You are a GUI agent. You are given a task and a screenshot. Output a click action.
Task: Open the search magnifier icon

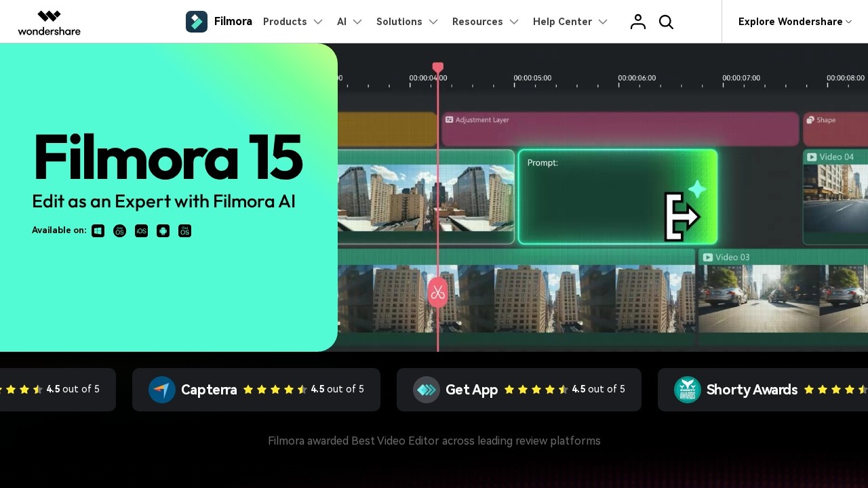666,22
